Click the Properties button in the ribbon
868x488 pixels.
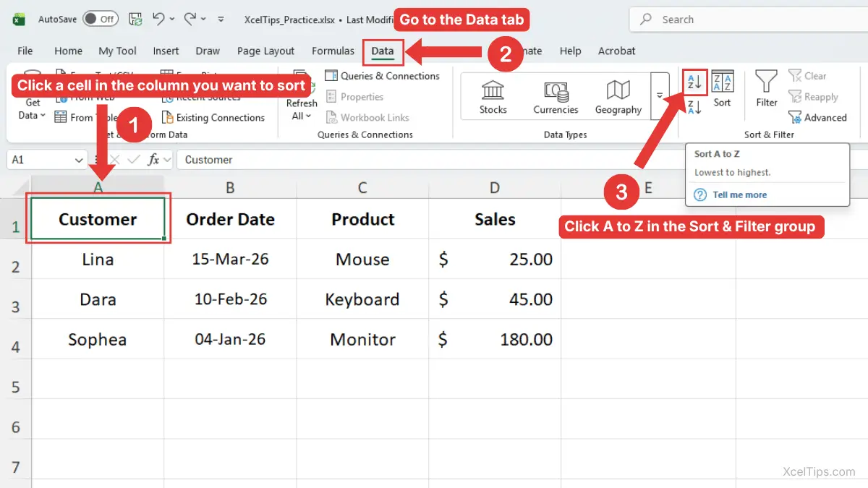[x=354, y=97]
